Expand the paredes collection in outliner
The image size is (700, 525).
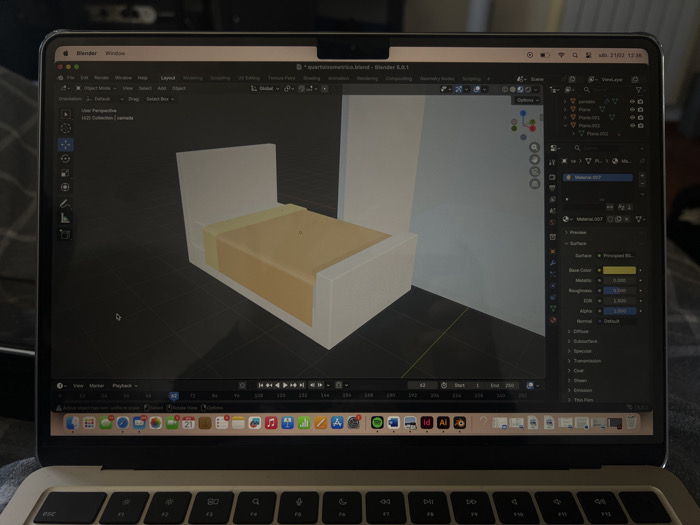point(565,102)
